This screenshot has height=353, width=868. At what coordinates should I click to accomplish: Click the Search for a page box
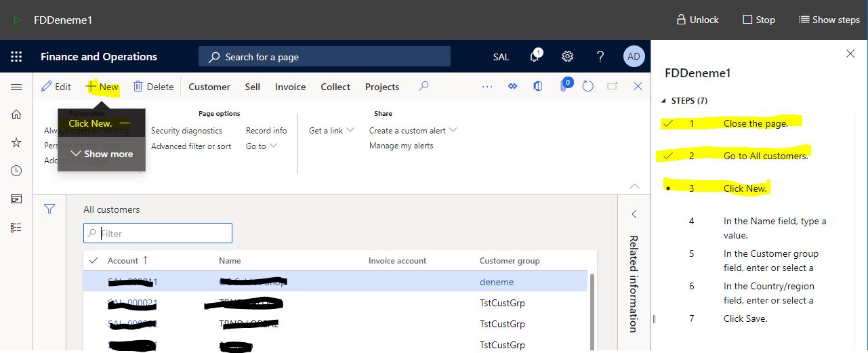(x=324, y=57)
